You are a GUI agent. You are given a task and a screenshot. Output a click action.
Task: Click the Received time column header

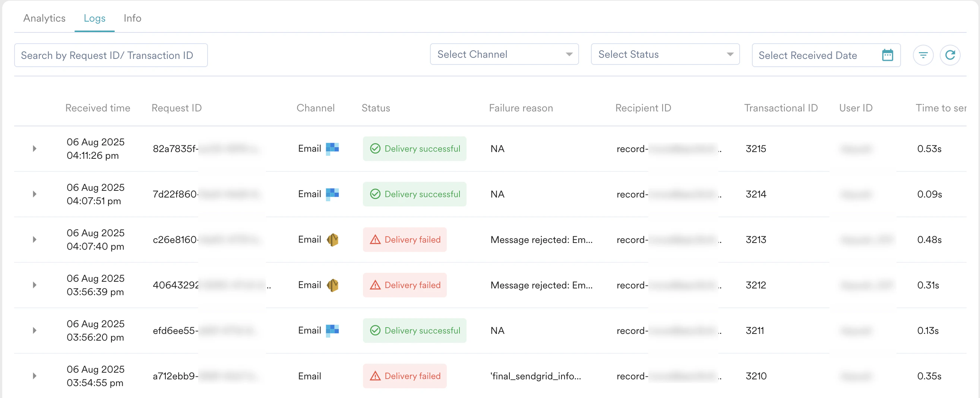[98, 108]
